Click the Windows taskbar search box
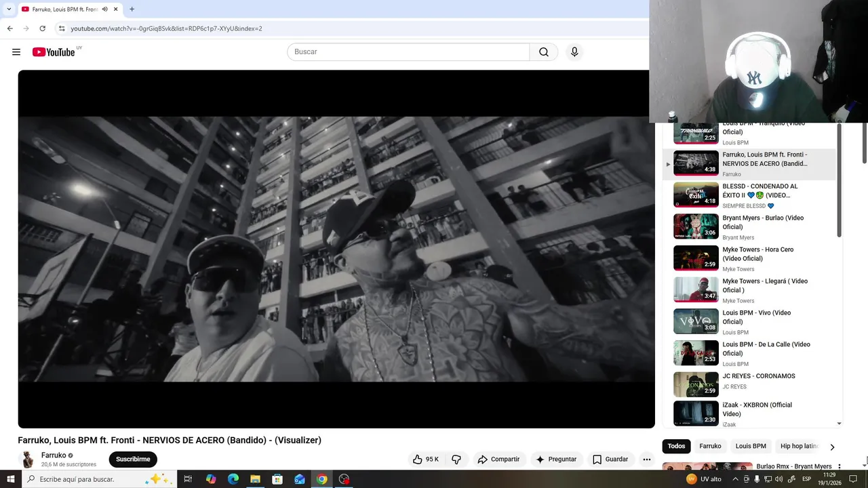Viewport: 868px width, 488px height. click(x=99, y=479)
